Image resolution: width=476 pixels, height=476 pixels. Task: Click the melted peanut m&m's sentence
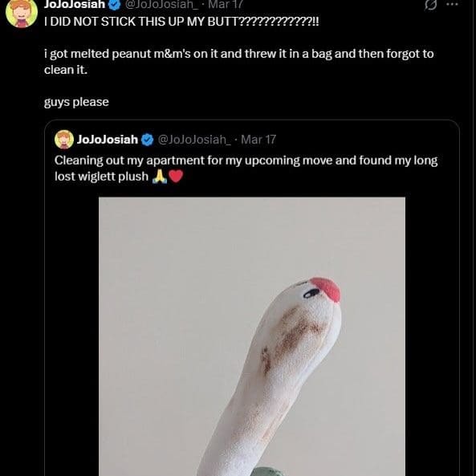239,62
